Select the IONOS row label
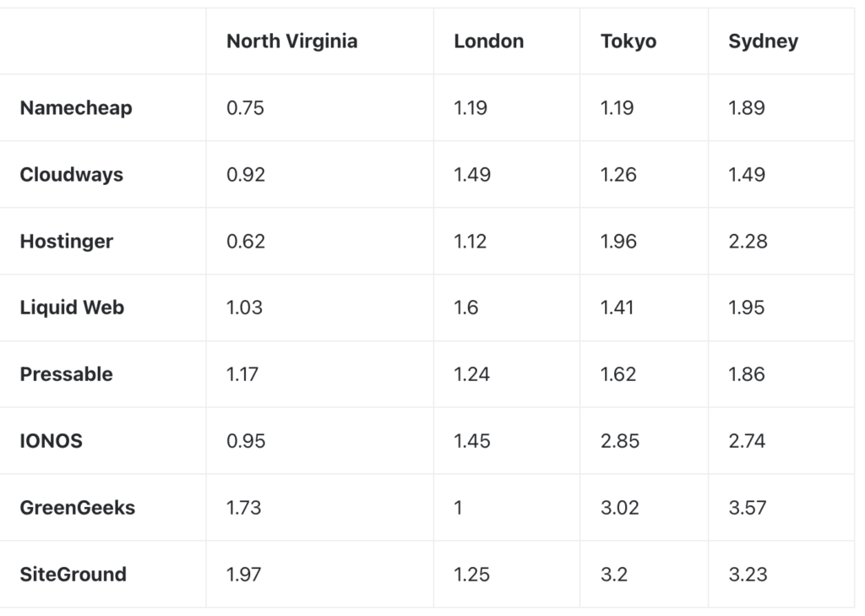 [52, 441]
